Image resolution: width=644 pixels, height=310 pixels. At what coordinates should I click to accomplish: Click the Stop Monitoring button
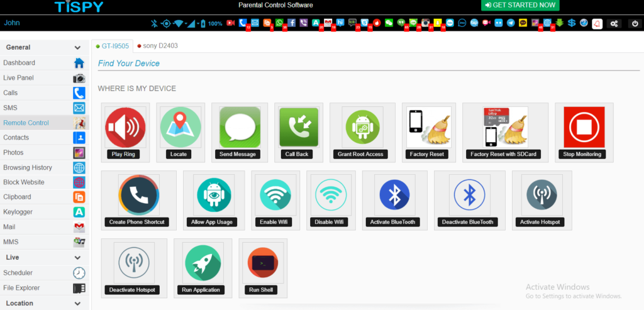tap(582, 155)
